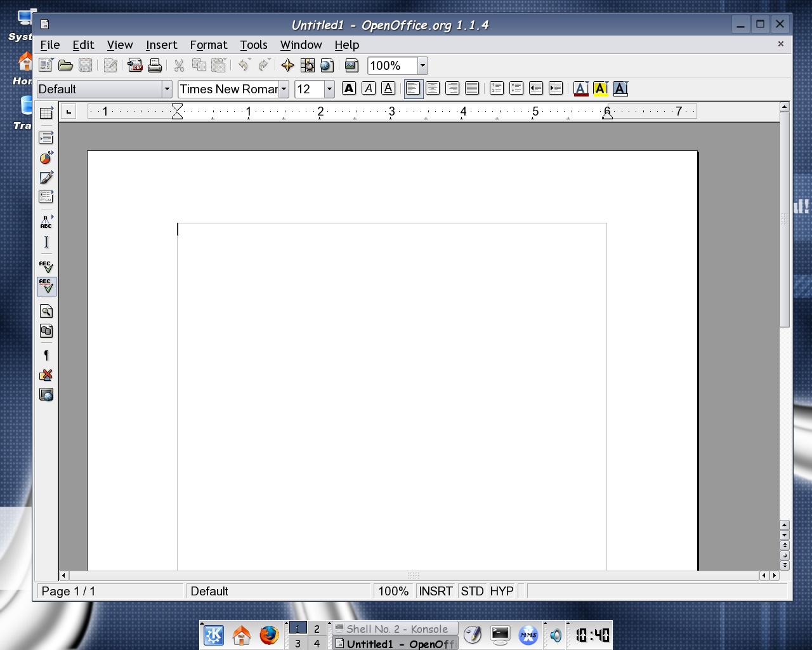This screenshot has height=650, width=812.
Task: Toggle Direct Cursor sidebar icon
Action: [46, 242]
